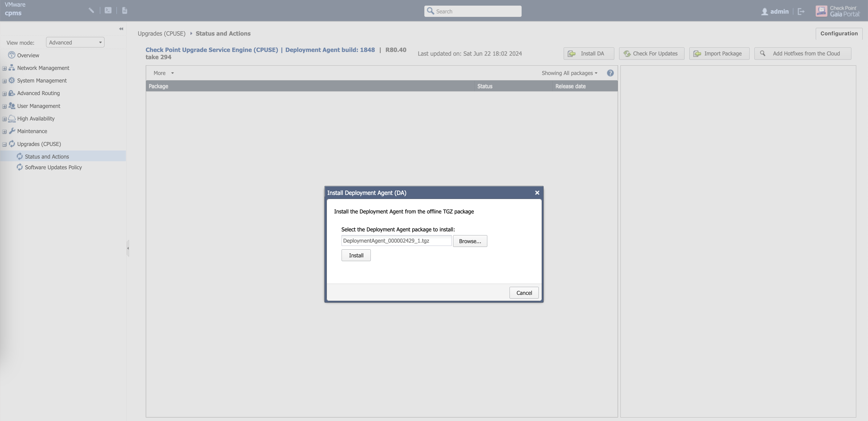Click the Deployment Agent package filename field
Screen dimensions: 868x421
click(x=396, y=241)
